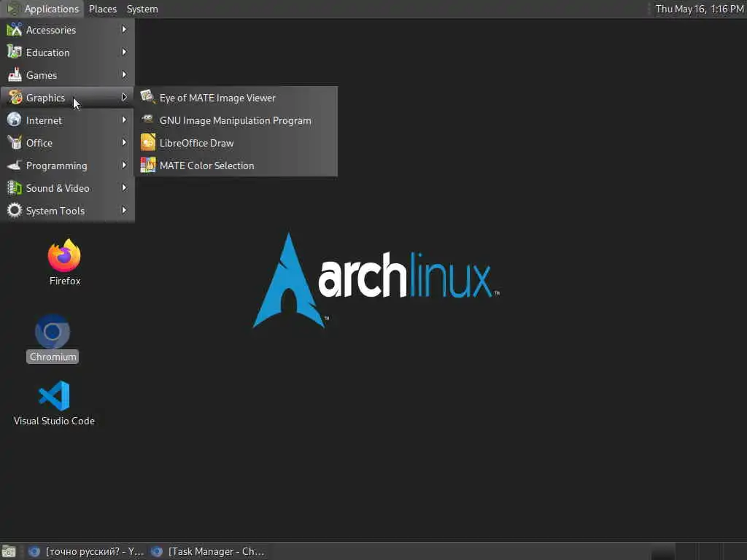Screen dimensions: 747x560
Task: Open the Places menu
Action: coord(102,9)
